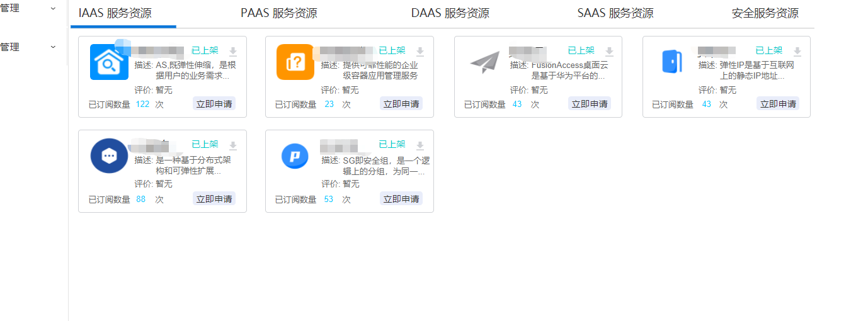Click 已上架 status on the SG安全组 card
The height and width of the screenshot is (321, 868).
click(392, 145)
